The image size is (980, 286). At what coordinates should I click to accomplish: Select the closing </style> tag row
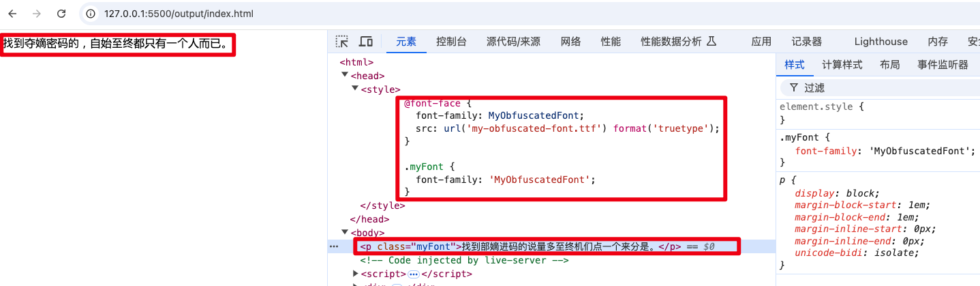(x=382, y=205)
